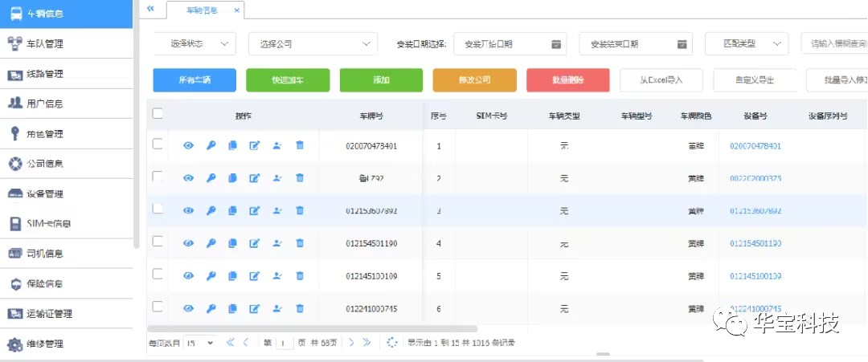User assign icon for vehicle 012153607892
The width and height of the screenshot is (868, 362).
point(277,210)
